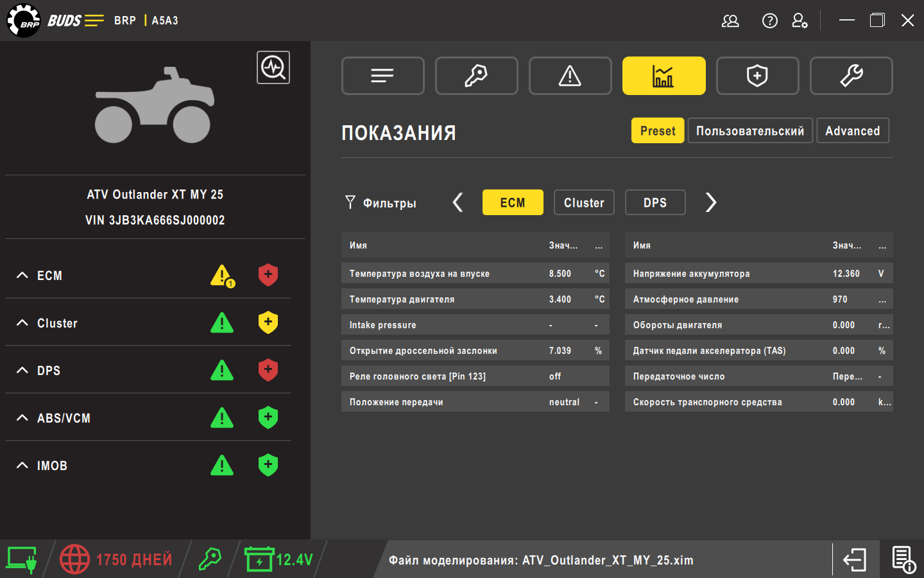Select Обороты двигателя row

coord(759,325)
